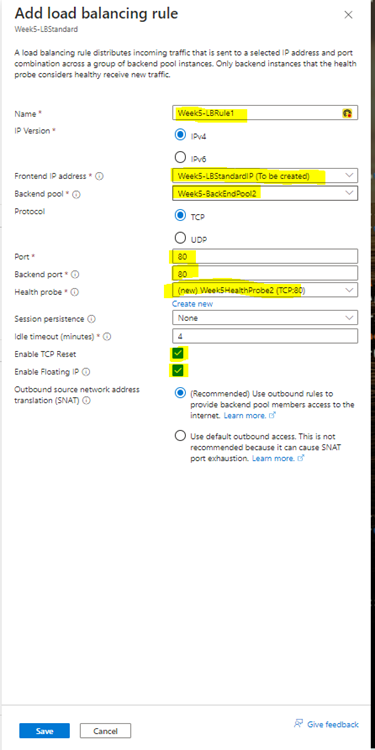Click the Create new health probe link
The height and width of the screenshot is (750, 375).
pyautogui.click(x=192, y=304)
